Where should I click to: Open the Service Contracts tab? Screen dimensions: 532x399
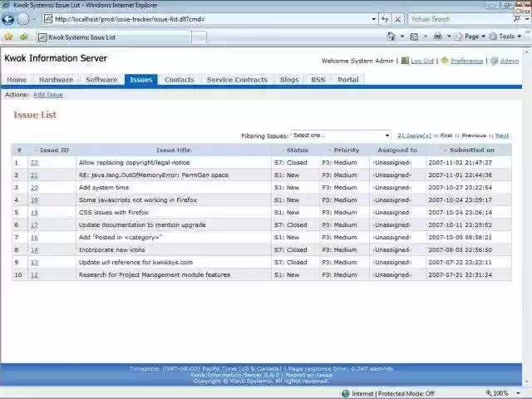click(237, 80)
